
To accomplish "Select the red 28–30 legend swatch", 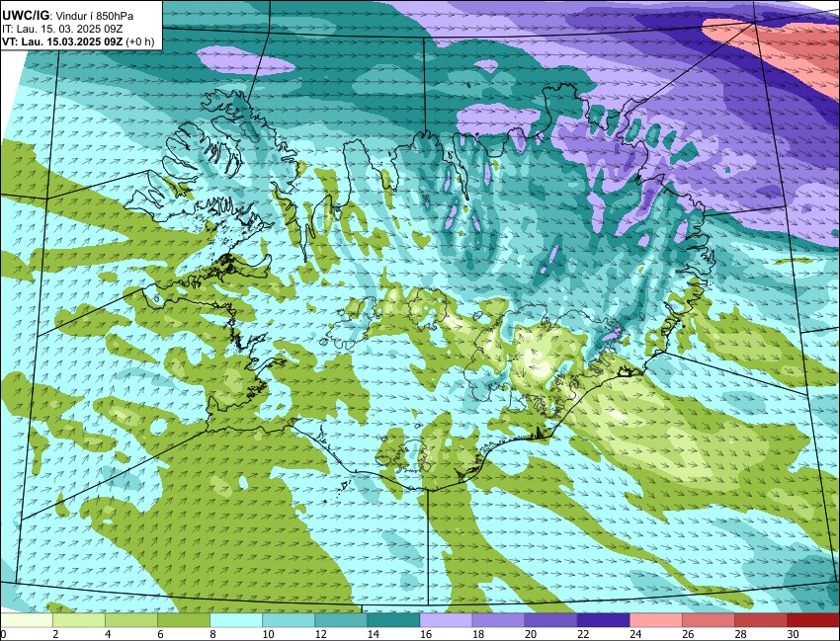I will point(761,620).
